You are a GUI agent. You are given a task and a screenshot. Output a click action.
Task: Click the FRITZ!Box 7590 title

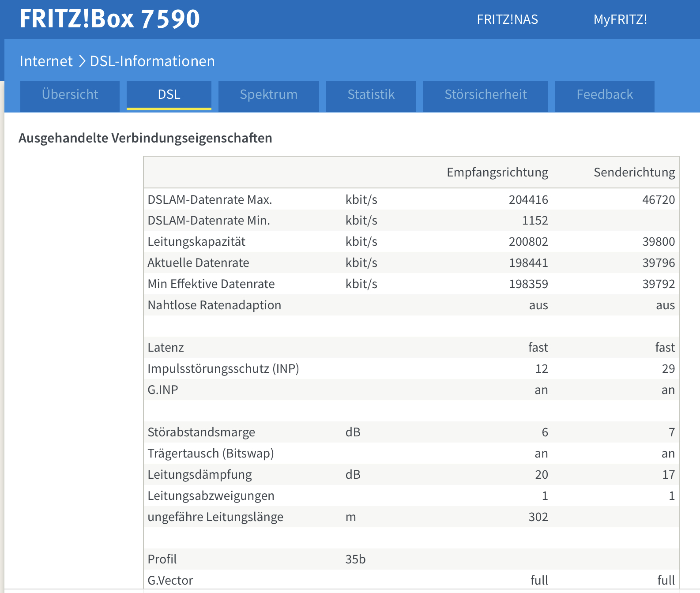pos(109,19)
